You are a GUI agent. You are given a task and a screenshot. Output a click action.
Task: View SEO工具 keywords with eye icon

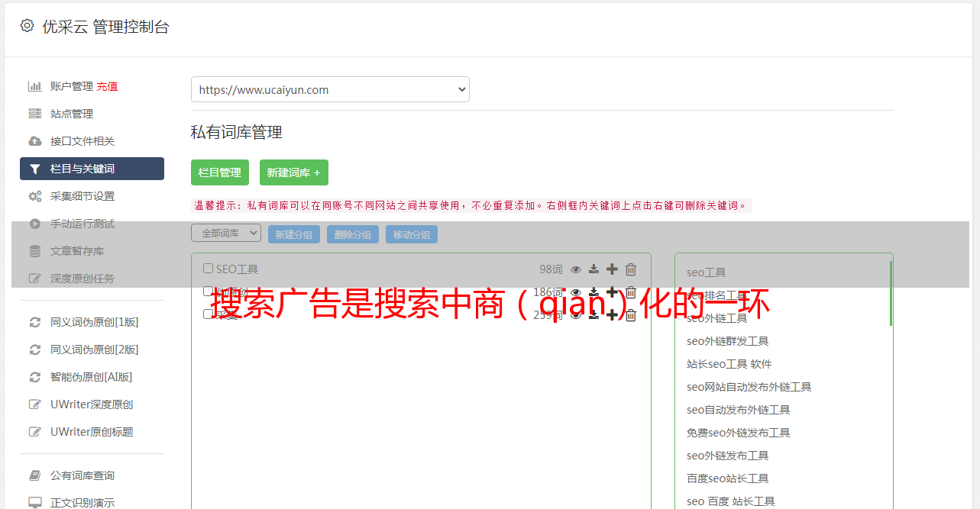(576, 269)
